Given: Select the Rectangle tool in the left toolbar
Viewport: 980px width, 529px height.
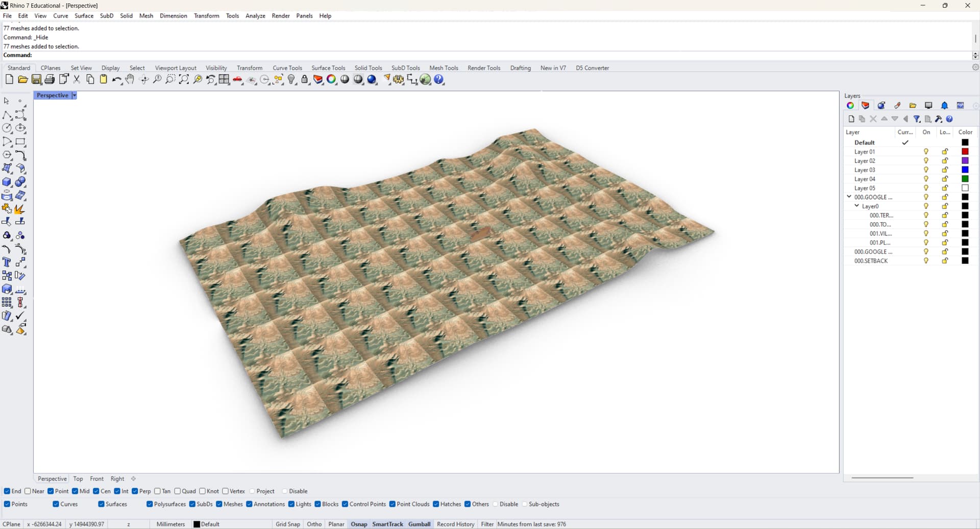Looking at the screenshot, I should [20, 142].
